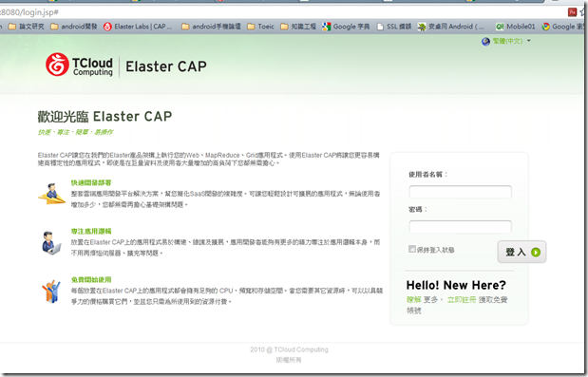This screenshot has width=588, height=377.
Task: Click the Elaster CAP title text
Action: pyautogui.click(x=166, y=66)
